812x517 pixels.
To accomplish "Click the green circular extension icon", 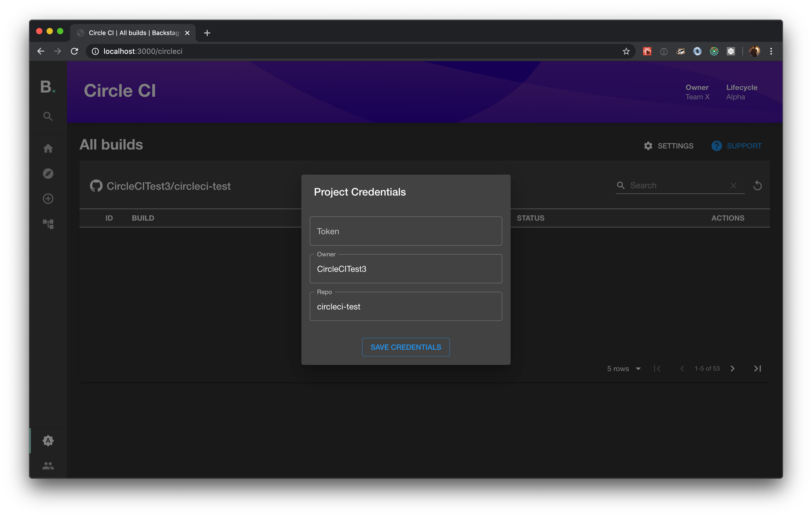I will [714, 51].
